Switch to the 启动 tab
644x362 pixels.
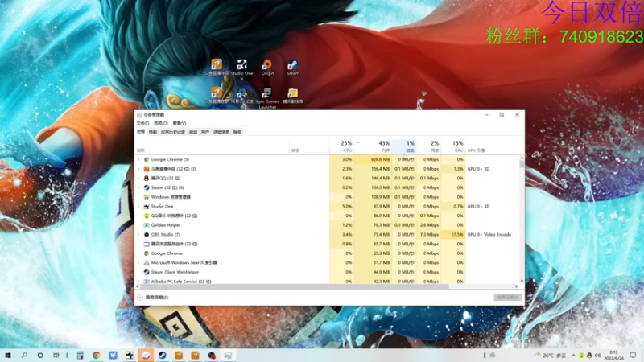tap(193, 132)
